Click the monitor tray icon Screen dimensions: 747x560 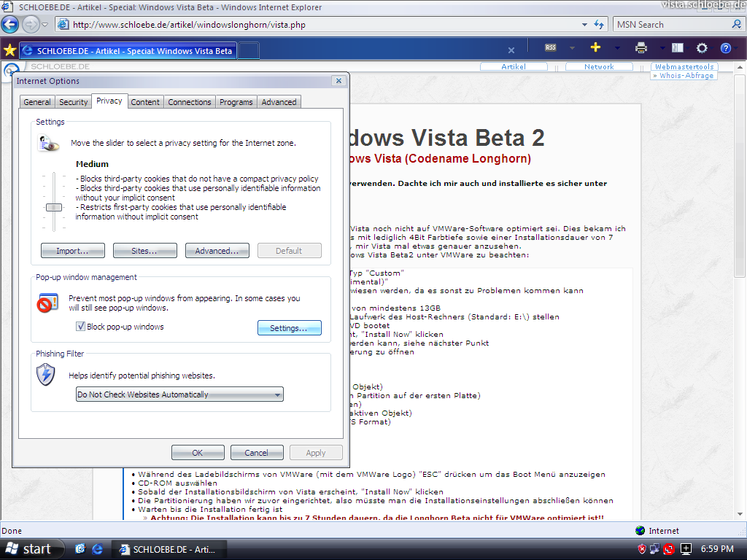(x=686, y=549)
